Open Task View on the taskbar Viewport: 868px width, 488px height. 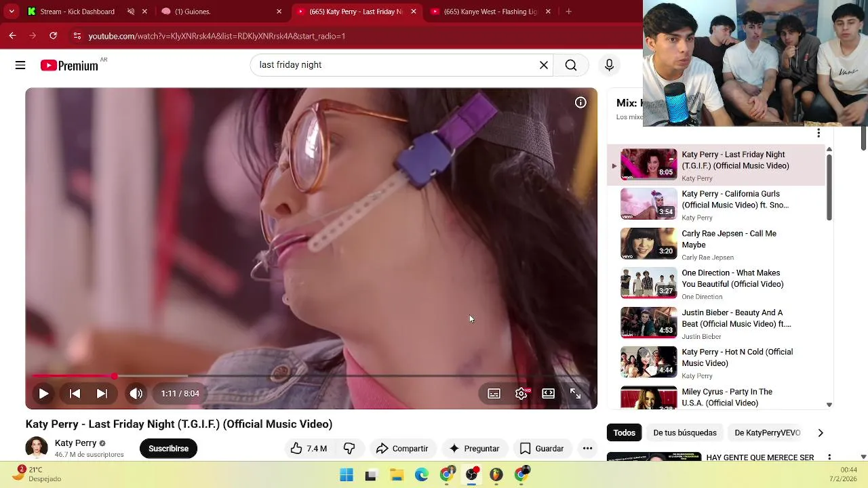371,475
